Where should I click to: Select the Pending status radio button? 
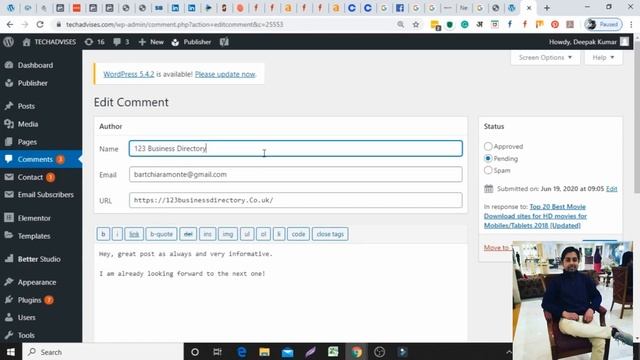coord(488,158)
